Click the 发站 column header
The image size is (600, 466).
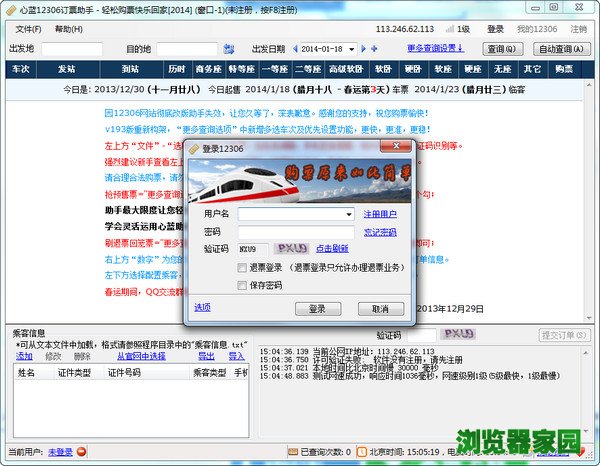tap(67, 69)
